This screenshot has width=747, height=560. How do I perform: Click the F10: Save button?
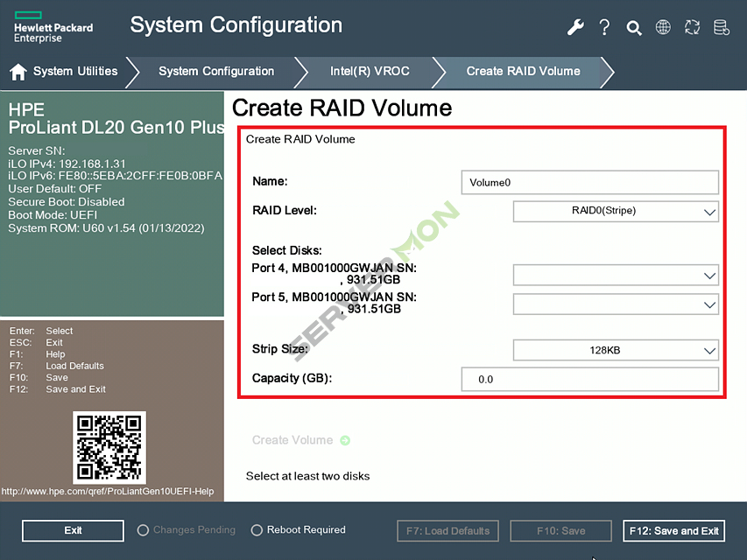(x=560, y=531)
